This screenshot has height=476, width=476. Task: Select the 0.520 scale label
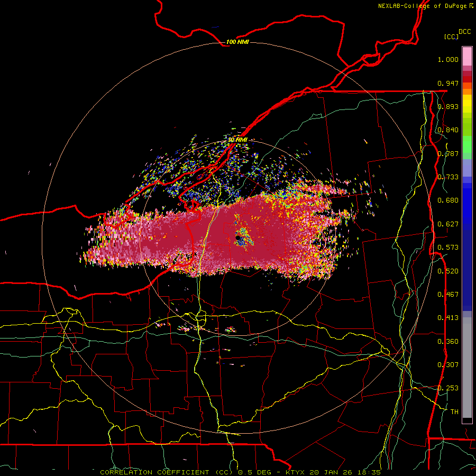click(x=448, y=271)
